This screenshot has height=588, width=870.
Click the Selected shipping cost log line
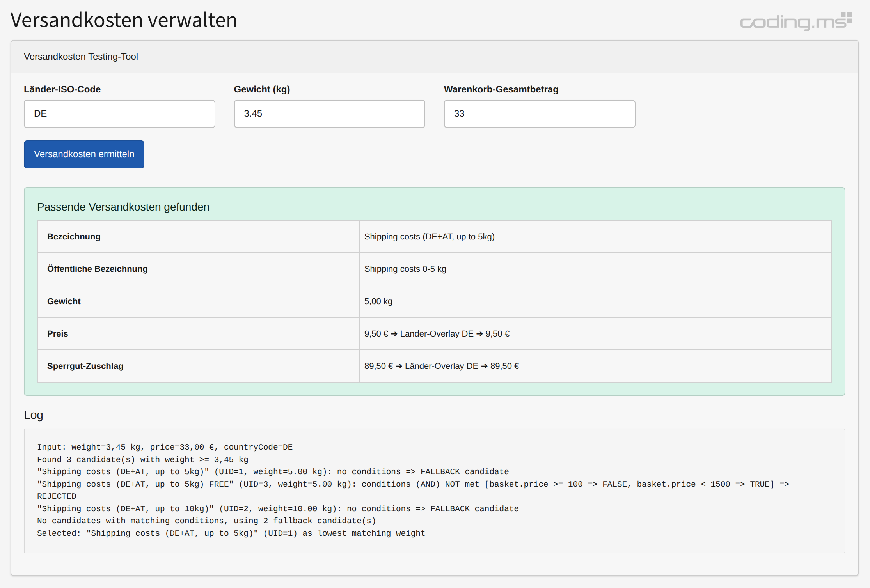click(x=231, y=533)
